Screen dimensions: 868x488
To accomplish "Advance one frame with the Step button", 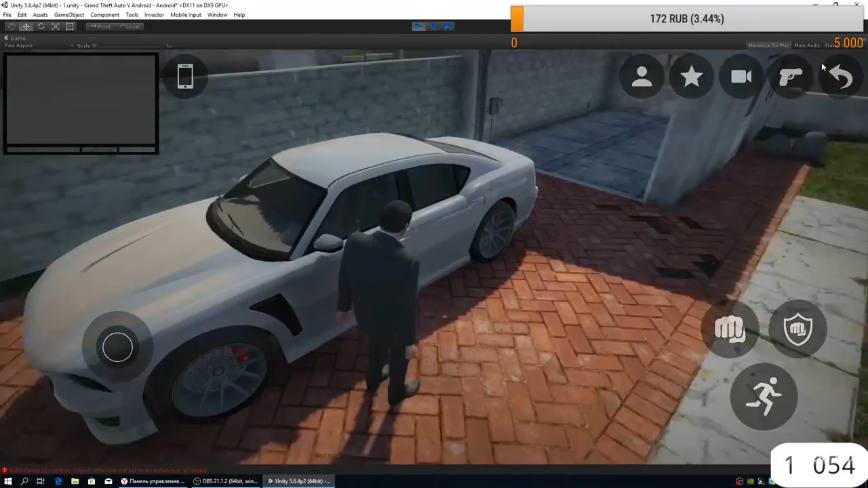I will [448, 26].
